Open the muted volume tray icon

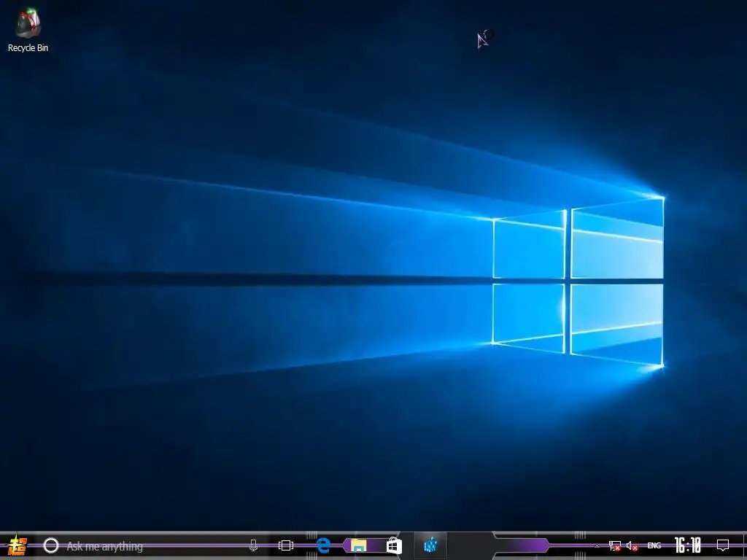[632, 545]
